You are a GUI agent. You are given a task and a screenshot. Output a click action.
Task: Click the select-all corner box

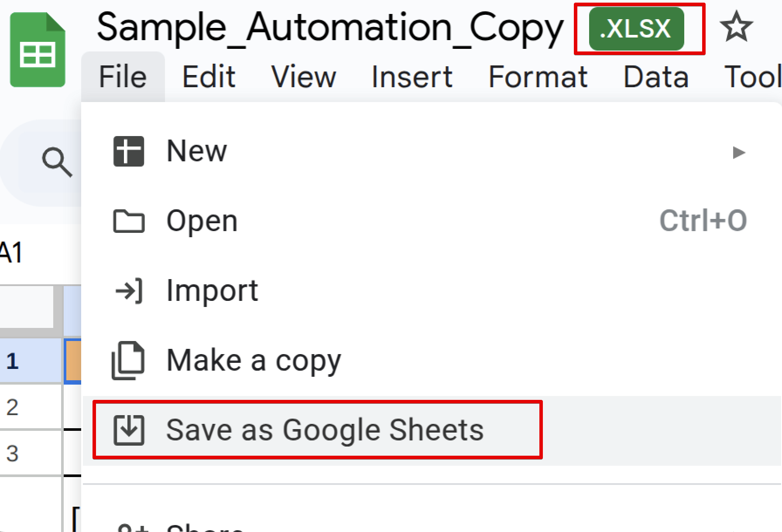[x=27, y=307]
